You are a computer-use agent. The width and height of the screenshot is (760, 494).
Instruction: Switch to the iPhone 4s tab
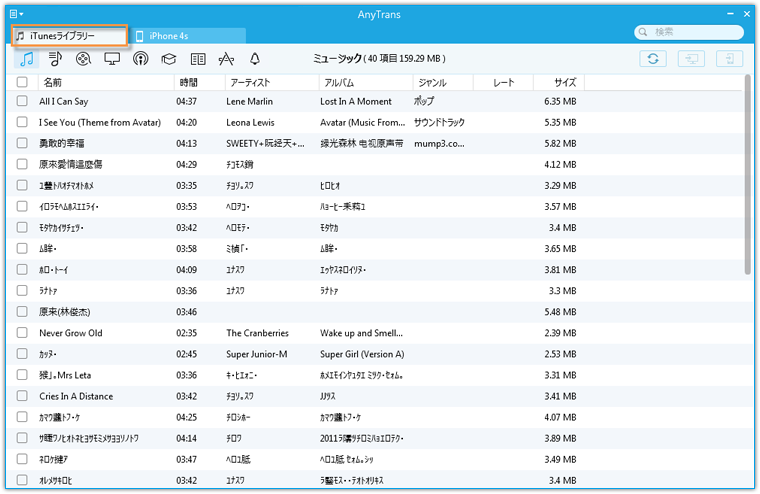point(188,36)
